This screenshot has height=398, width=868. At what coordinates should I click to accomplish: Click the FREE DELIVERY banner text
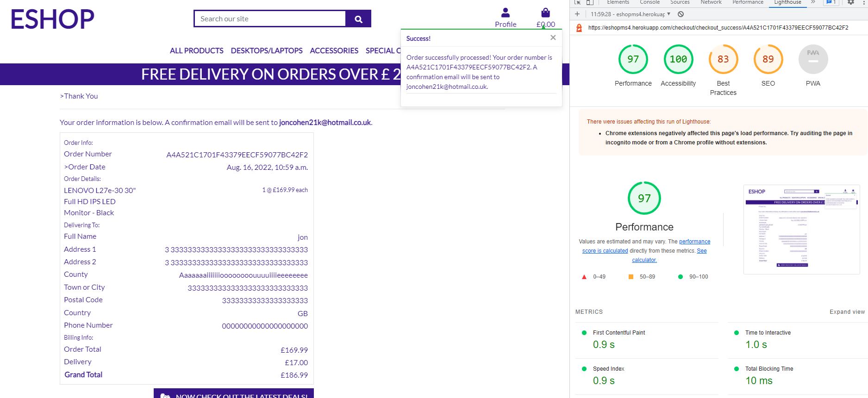coord(271,75)
